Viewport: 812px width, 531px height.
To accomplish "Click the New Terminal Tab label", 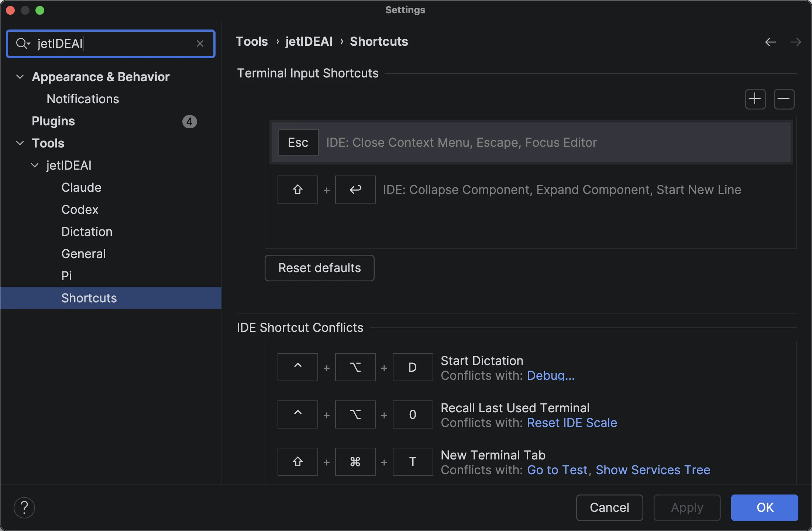I will click(493, 455).
